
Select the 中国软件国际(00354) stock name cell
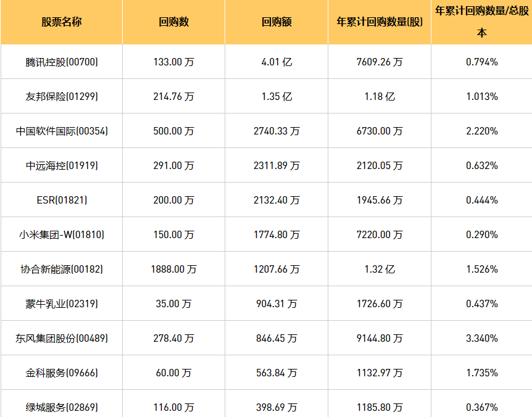(x=62, y=131)
